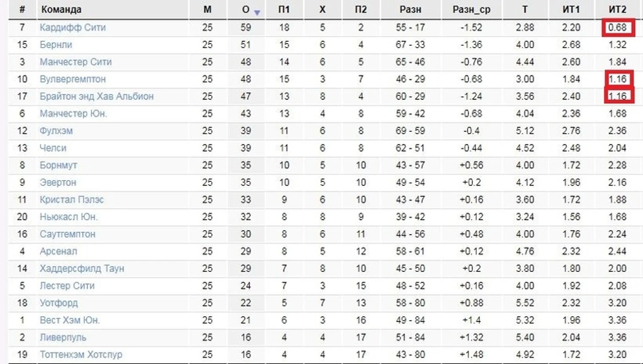The width and height of the screenshot is (643, 364).
Task: Open the Ливерпуль team link
Action: point(63,337)
